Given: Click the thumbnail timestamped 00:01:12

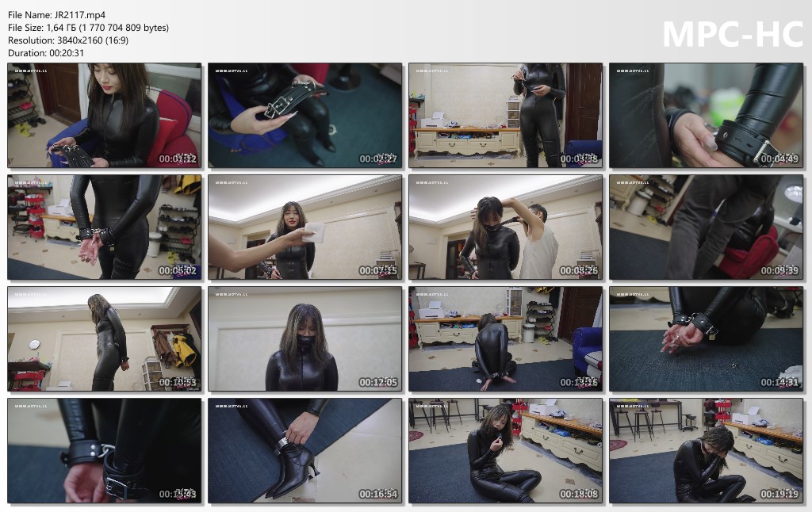Looking at the screenshot, I should tap(105, 116).
